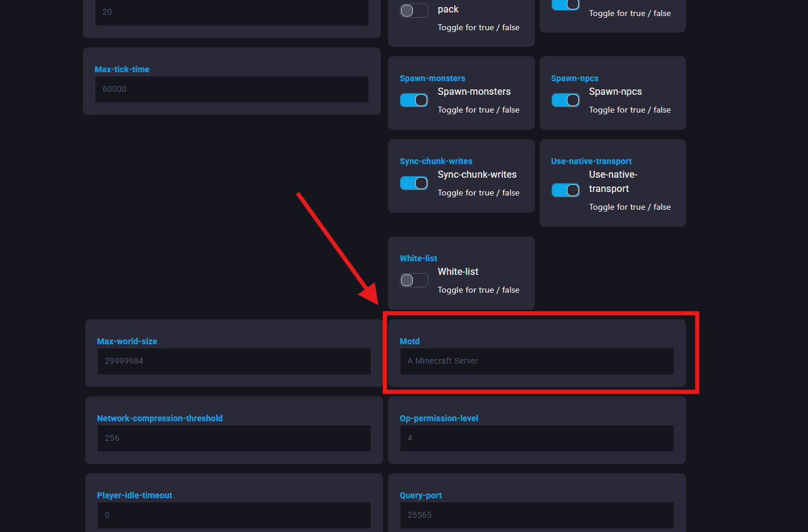Image resolution: width=808 pixels, height=532 pixels.
Task: Click the blue Max-tick-time label
Action: [122, 69]
